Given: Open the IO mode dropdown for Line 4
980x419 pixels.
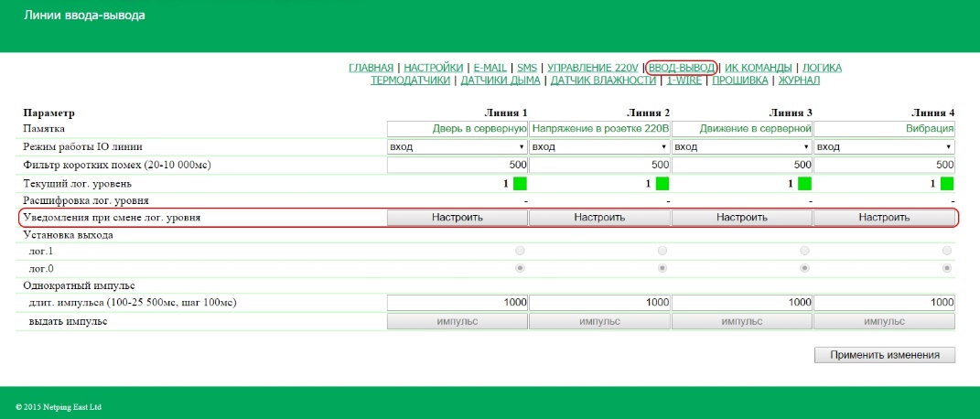Looking at the screenshot, I should (x=885, y=146).
